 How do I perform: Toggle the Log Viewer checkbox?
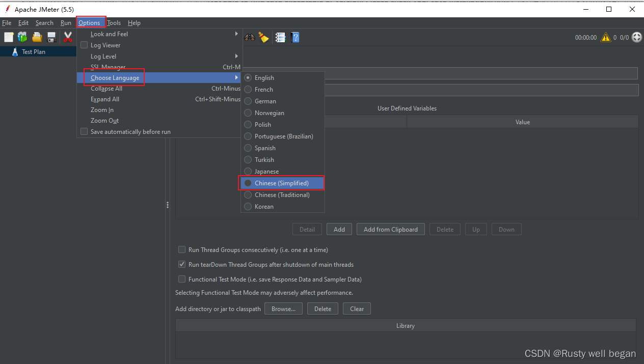point(84,45)
